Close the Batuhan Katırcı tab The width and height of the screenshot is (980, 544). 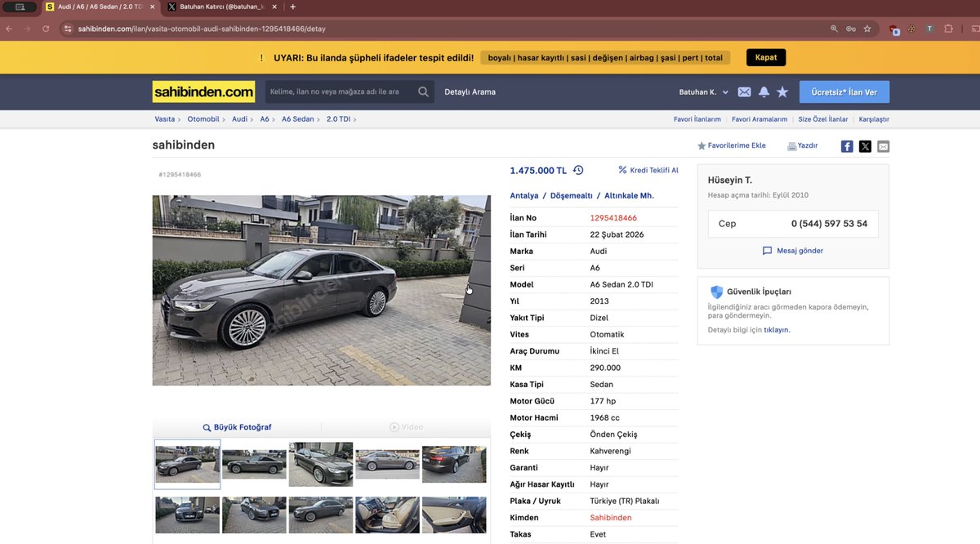[275, 7]
